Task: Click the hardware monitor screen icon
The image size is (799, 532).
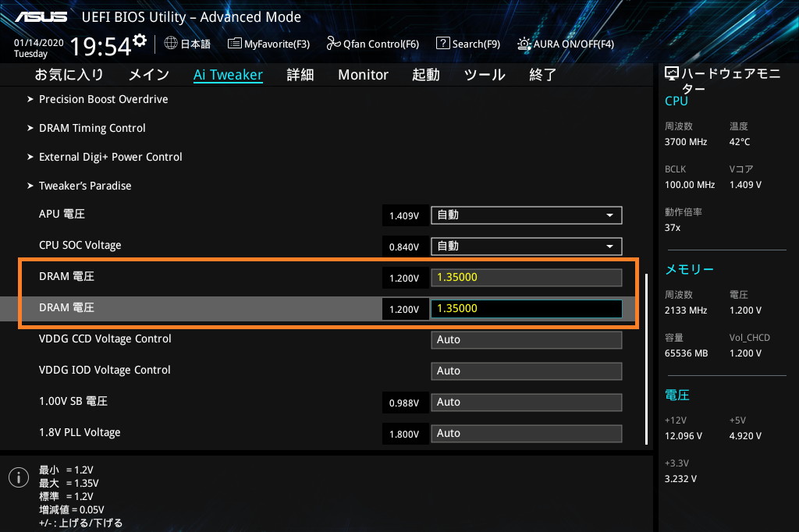Action: pyautogui.click(x=672, y=74)
